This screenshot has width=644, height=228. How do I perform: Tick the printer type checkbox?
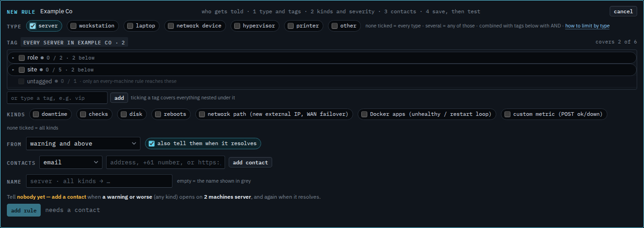point(290,26)
